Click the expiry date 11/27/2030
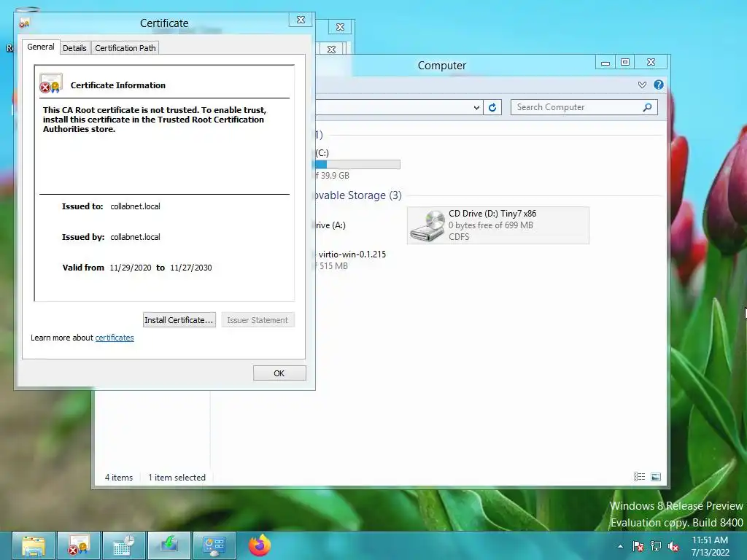747x560 pixels. click(191, 268)
